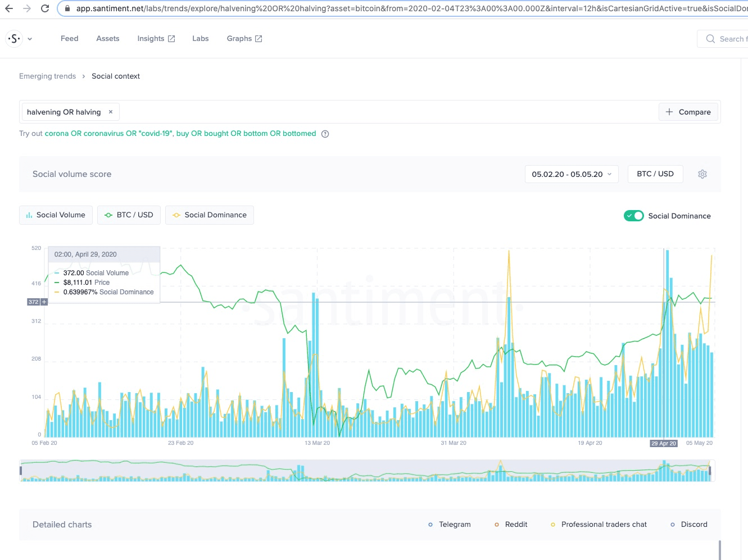The image size is (748, 560).
Task: Select Professional traders chat option
Action: [x=599, y=525]
